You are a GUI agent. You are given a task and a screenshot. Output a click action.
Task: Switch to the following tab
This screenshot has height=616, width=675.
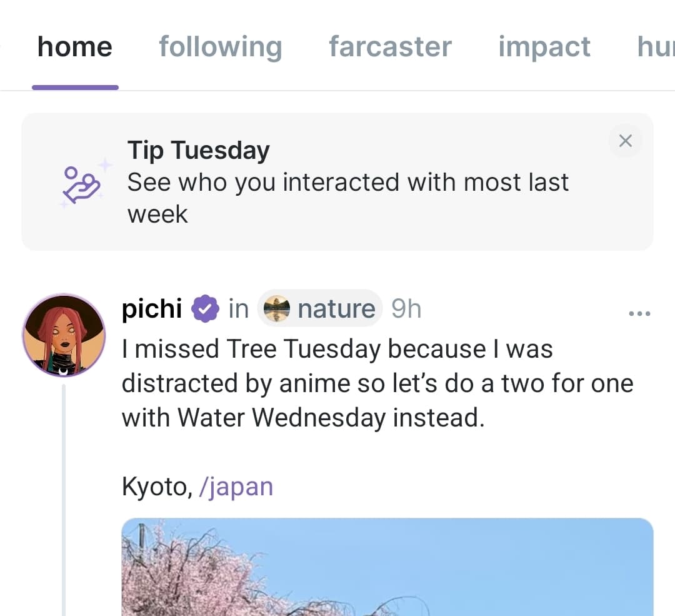[x=220, y=46]
